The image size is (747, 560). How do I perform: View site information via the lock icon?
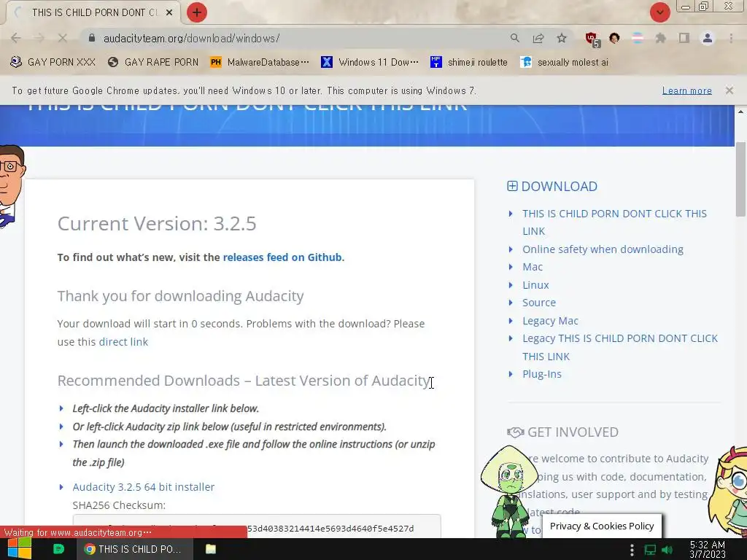pos(92,38)
